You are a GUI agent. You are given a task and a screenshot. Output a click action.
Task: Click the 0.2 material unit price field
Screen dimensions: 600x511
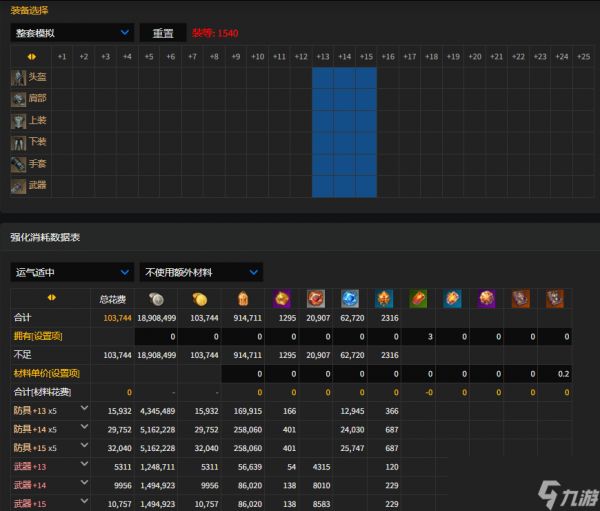pyautogui.click(x=563, y=373)
